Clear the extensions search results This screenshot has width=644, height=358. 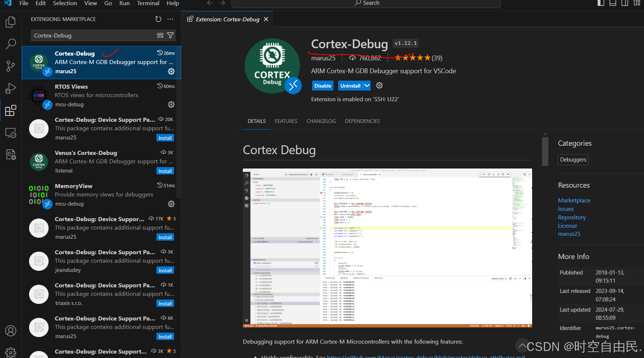tap(160, 35)
